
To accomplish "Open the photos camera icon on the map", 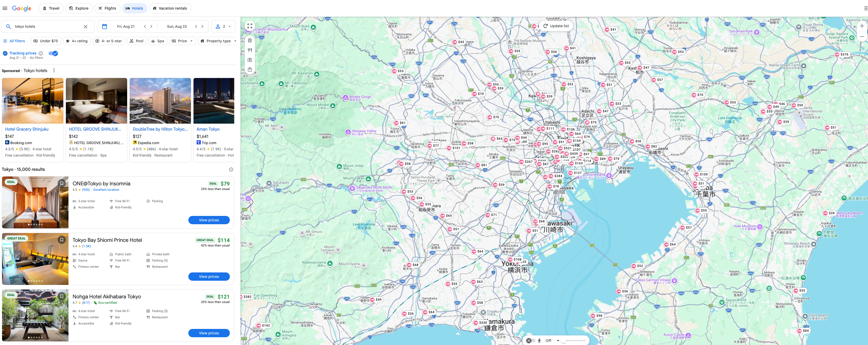I will click(250, 60).
